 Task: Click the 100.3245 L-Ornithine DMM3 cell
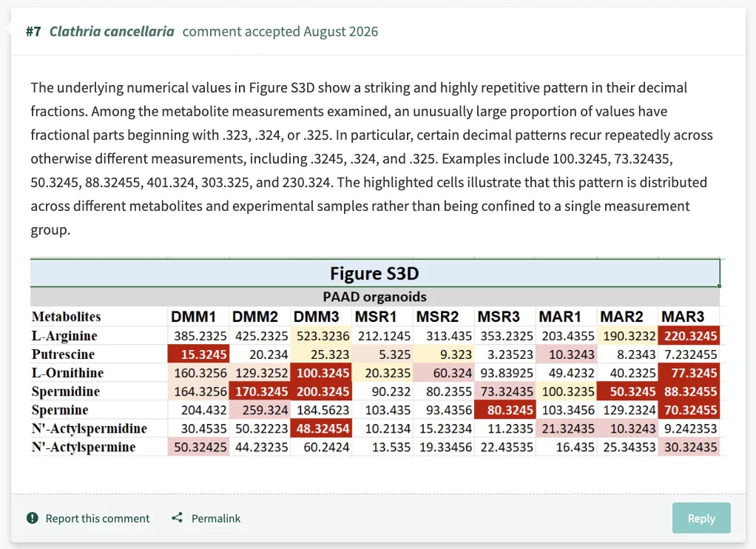coord(321,372)
